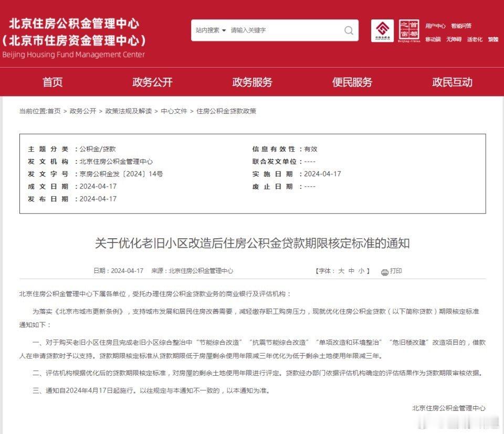Enable 无障碍 accessibility mode
The width and height of the screenshot is (504, 434).
454,39
